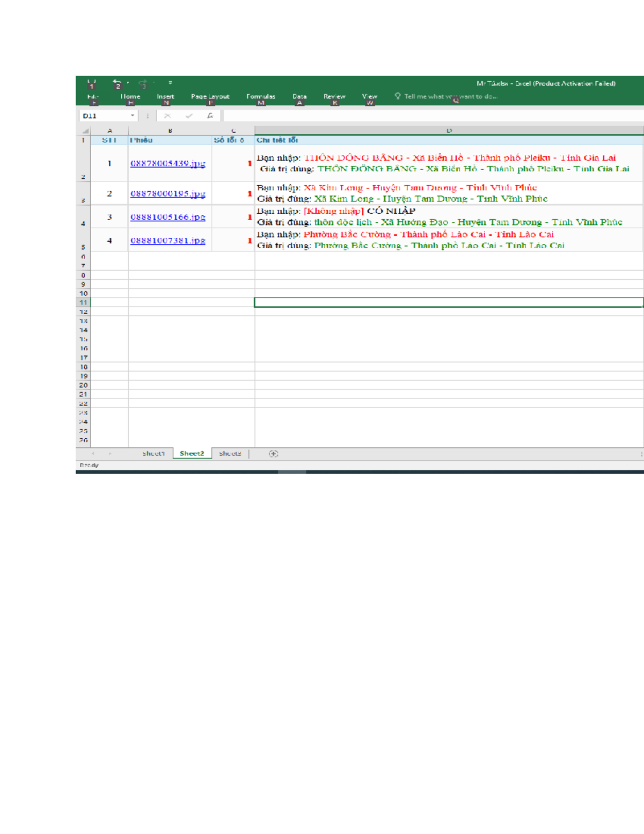Screen dimensions: 644x834
Task: Click the Redo icon
Action: [x=143, y=82]
